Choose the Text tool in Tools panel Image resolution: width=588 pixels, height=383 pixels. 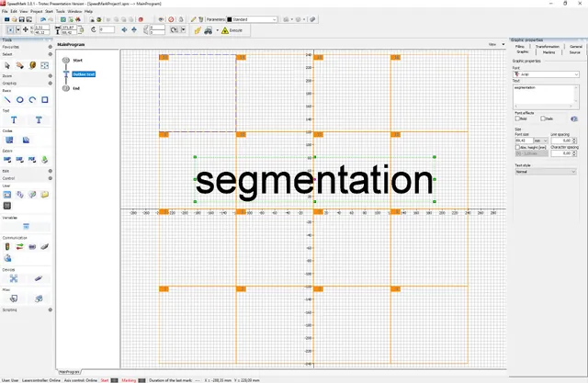coord(15,120)
